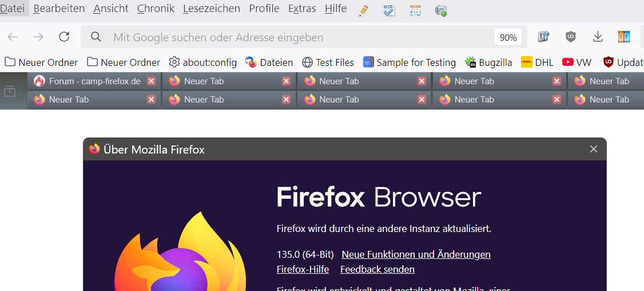
Task: Open the Lesezeichen menu
Action: click(x=212, y=8)
